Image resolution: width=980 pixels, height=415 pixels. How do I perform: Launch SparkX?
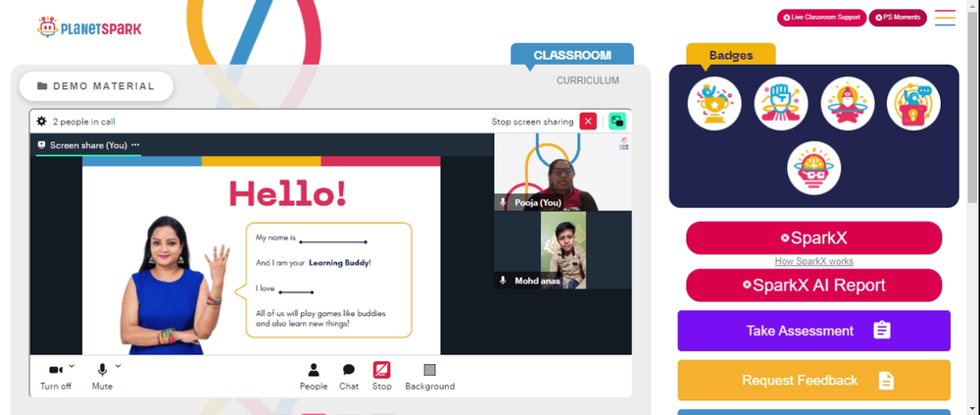point(813,237)
